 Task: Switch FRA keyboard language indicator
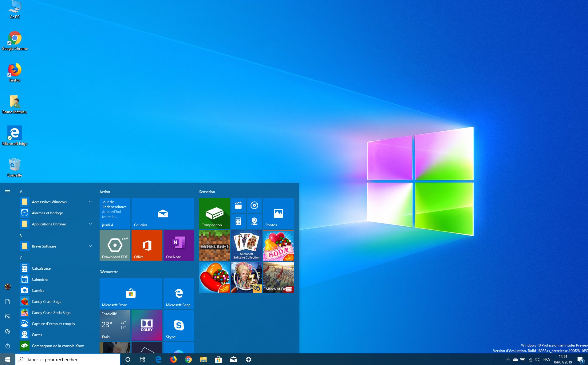(547, 359)
